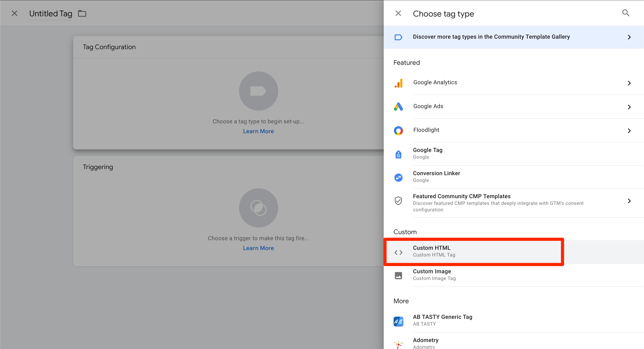Click Learn More under Triggering
Image resolution: width=644 pixels, height=349 pixels.
[258, 248]
